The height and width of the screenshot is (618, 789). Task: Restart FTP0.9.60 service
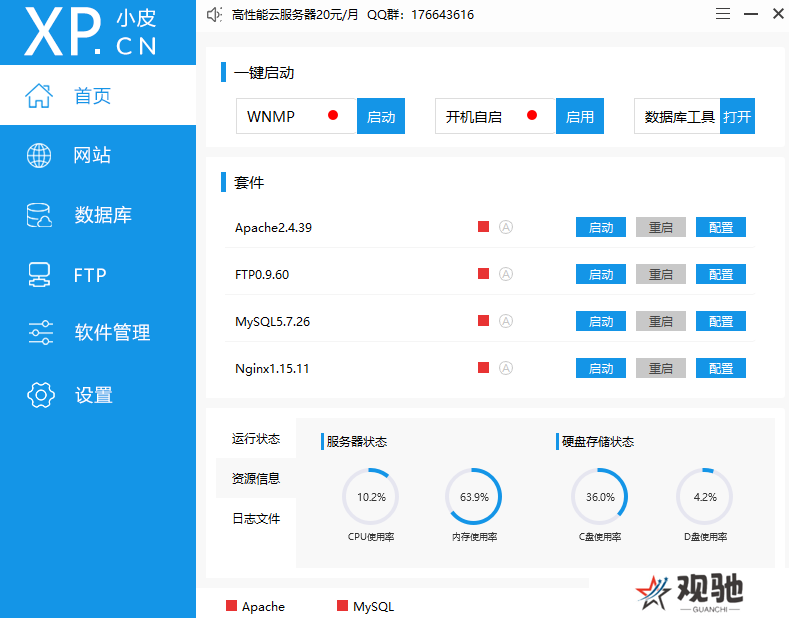pos(661,274)
